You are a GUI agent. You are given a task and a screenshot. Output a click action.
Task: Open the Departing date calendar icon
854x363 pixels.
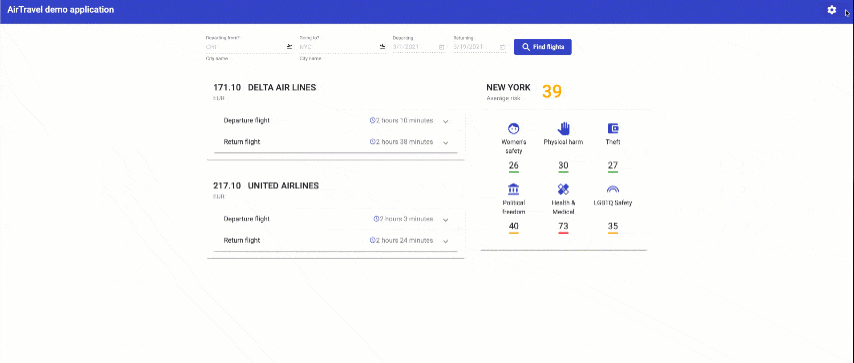pos(442,47)
